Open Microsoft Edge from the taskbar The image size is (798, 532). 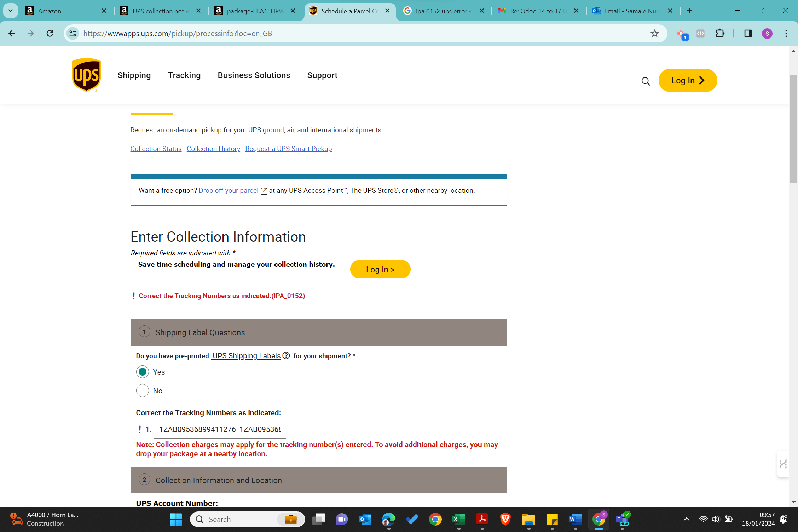[389, 519]
